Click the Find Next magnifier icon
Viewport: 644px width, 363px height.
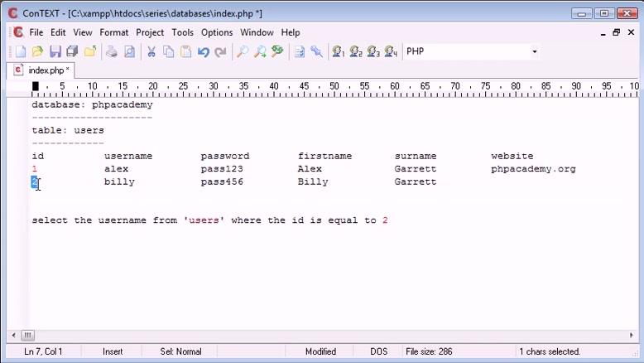(260, 52)
